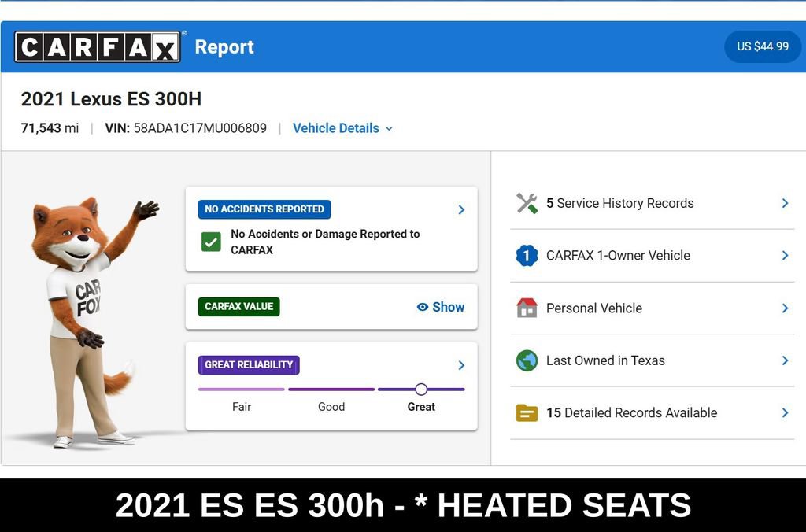
Task: Click the reliability slider handle at Great
Action: tap(421, 389)
